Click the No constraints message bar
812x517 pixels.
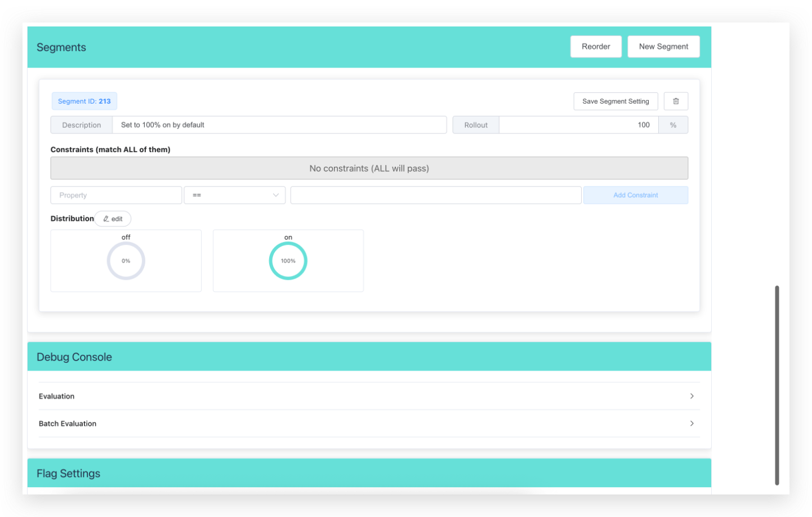point(369,168)
